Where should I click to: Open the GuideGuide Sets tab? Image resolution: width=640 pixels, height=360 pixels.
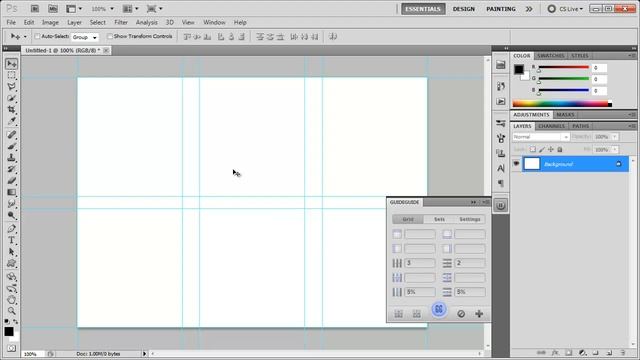tap(439, 219)
